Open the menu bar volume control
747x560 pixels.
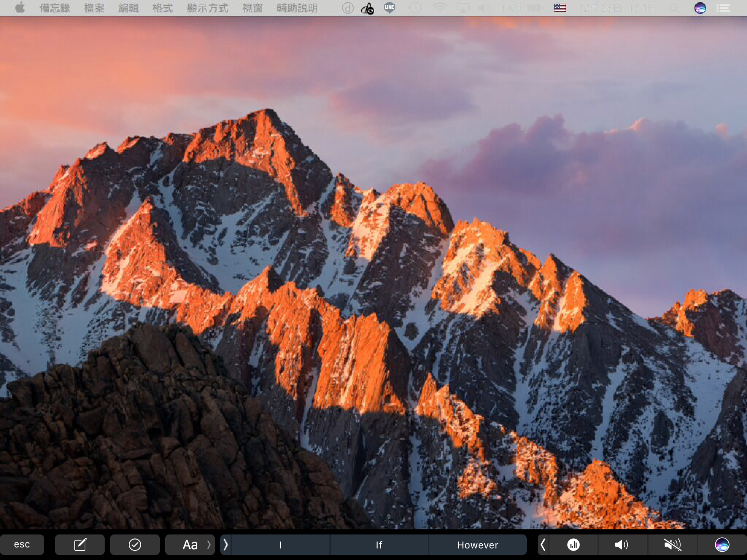[x=484, y=8]
